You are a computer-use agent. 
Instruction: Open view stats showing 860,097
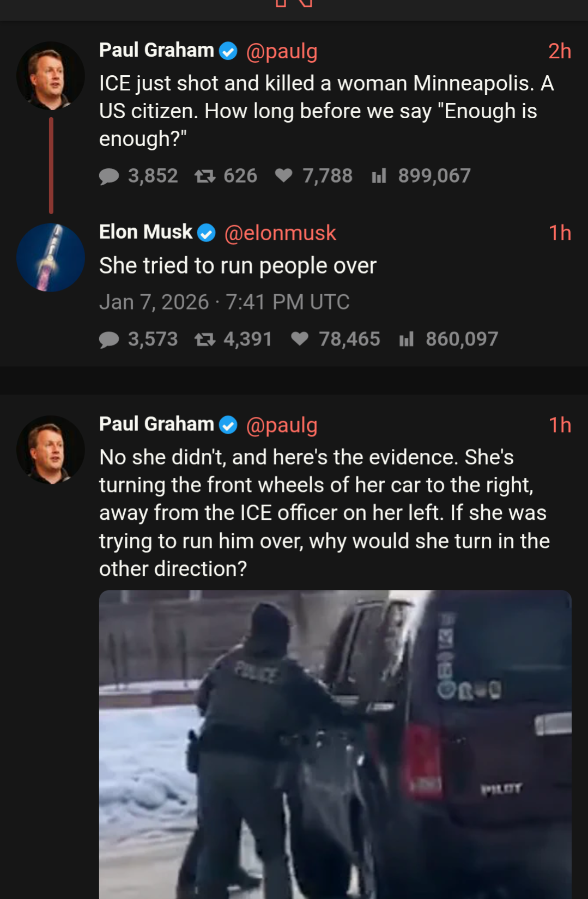point(407,339)
